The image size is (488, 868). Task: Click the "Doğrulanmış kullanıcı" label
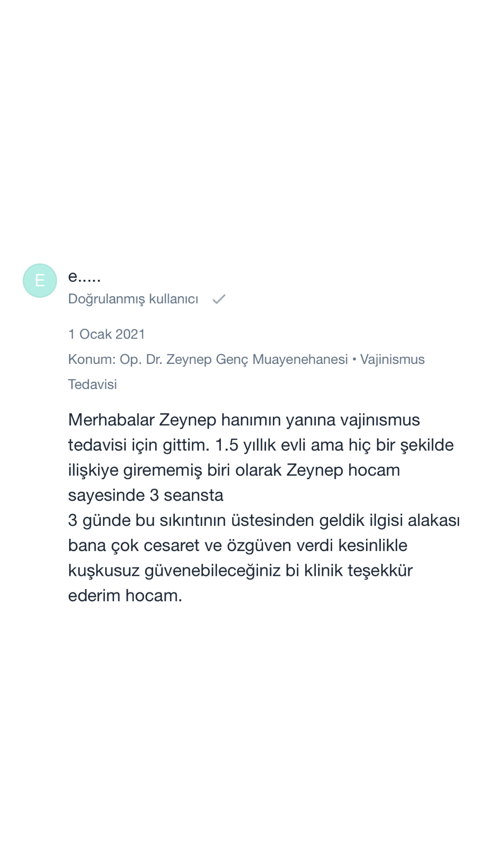pyautogui.click(x=133, y=299)
